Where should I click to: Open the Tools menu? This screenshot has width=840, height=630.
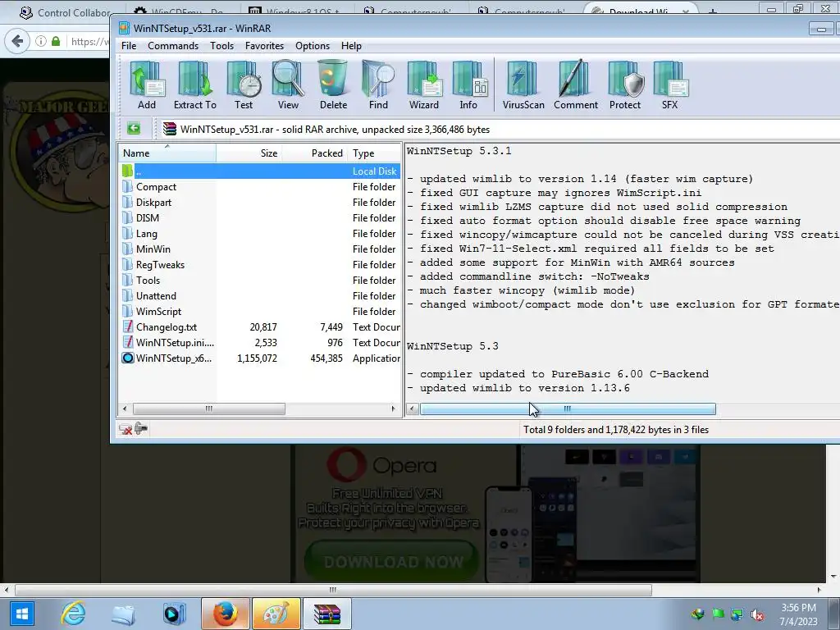221,46
